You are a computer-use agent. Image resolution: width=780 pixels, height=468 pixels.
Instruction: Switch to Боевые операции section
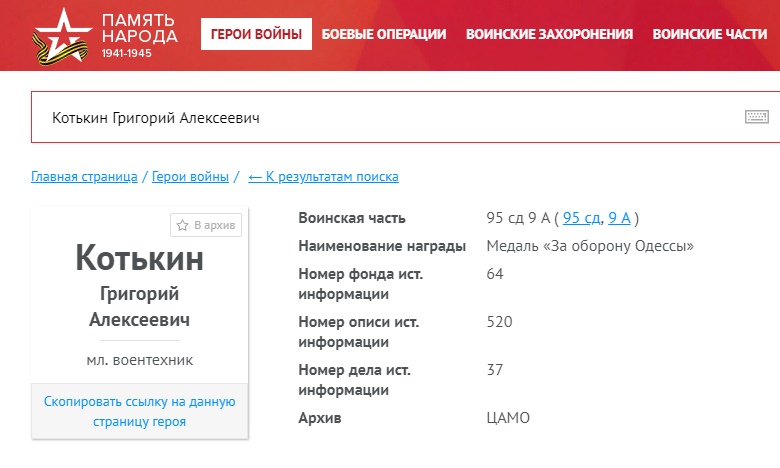[384, 34]
